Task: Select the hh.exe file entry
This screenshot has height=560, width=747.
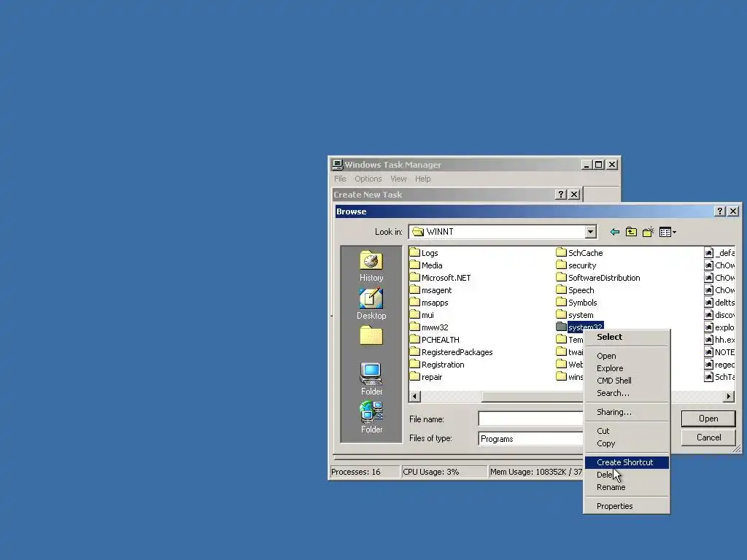Action: pyautogui.click(x=720, y=340)
